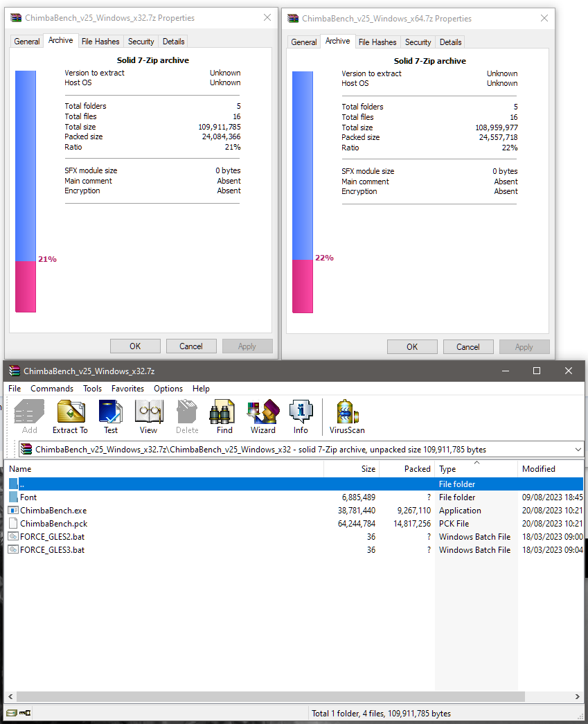588x724 pixels.
Task: Select the 'FORCE_GLES3.bat' file name
Action: pos(52,550)
